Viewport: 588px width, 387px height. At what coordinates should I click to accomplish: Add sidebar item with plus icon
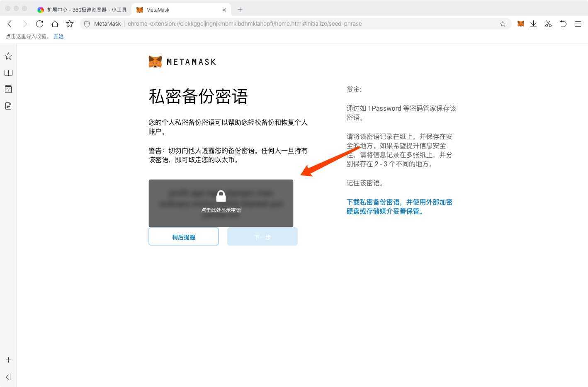coord(8,360)
